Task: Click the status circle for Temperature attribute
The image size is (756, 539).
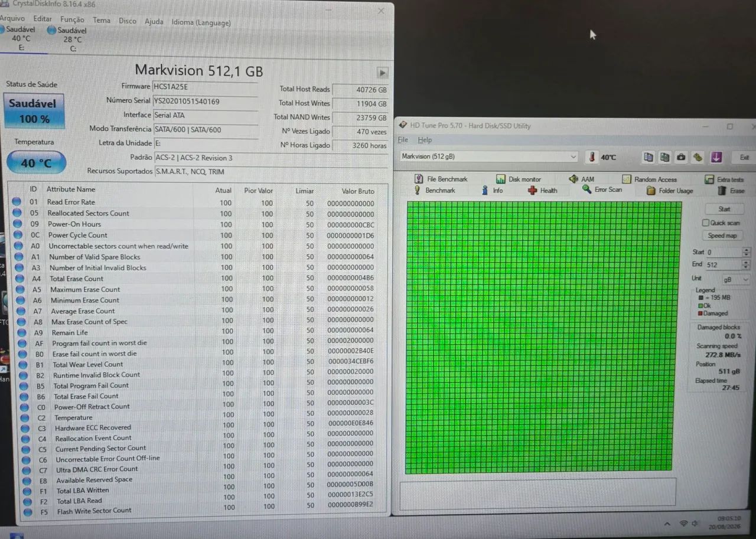Action: click(x=25, y=417)
